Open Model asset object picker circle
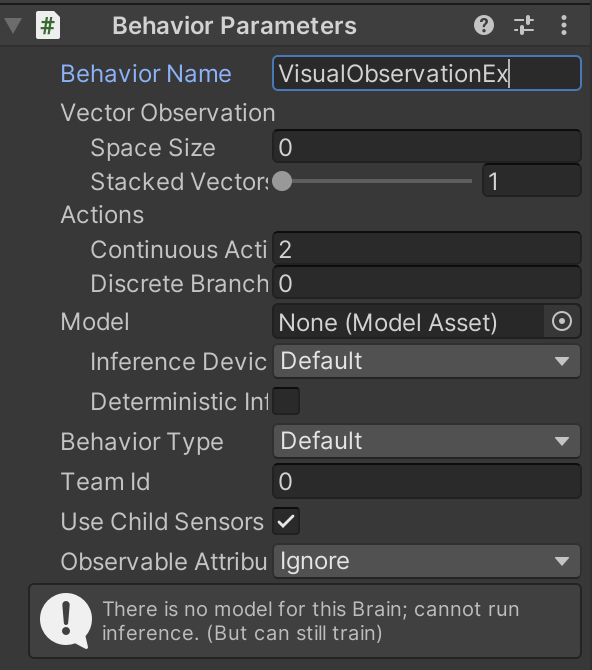592x670 pixels. click(x=562, y=321)
